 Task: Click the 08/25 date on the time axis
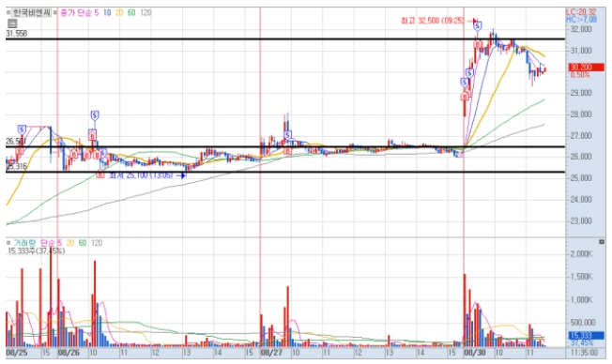(x=16, y=353)
